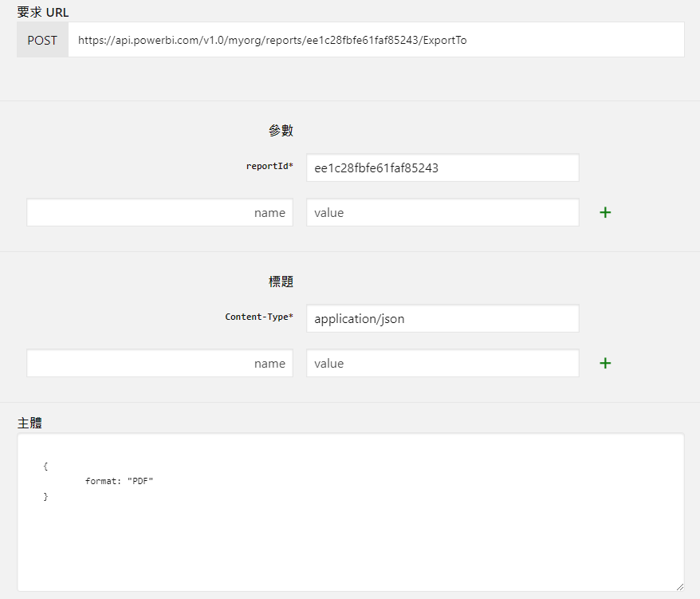Viewport: 700px width, 599px height.
Task: Click the Content-Type* label
Action: point(259,317)
